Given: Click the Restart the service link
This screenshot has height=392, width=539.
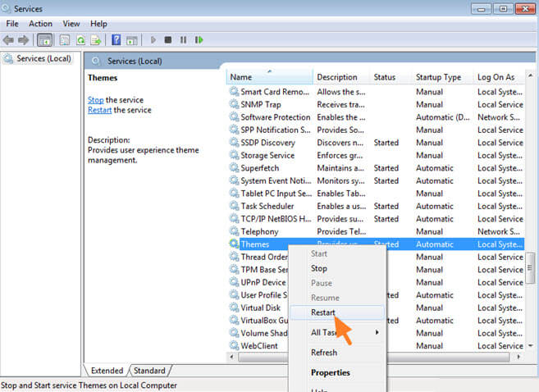Looking at the screenshot, I should point(100,110).
